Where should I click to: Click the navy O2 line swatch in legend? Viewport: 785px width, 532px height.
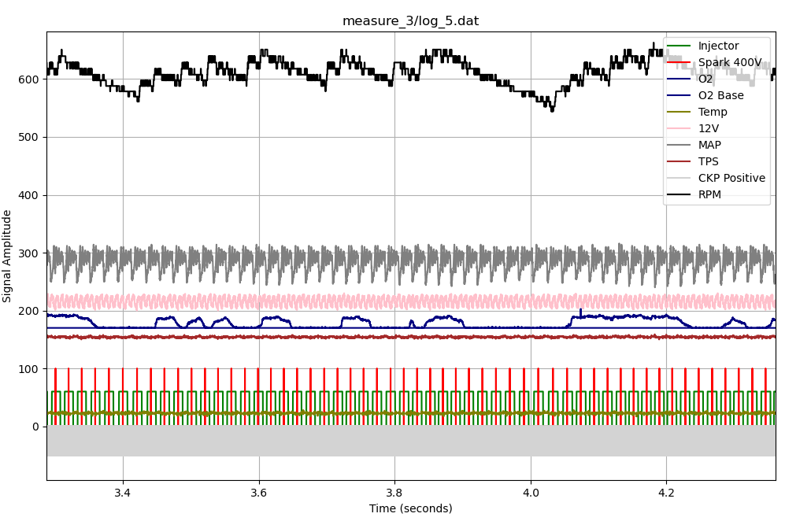coord(679,78)
